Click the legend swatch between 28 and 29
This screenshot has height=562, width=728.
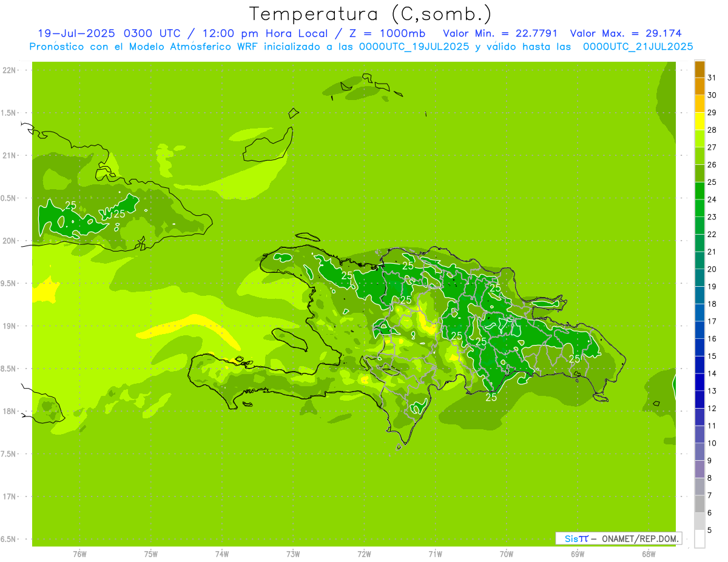click(699, 121)
